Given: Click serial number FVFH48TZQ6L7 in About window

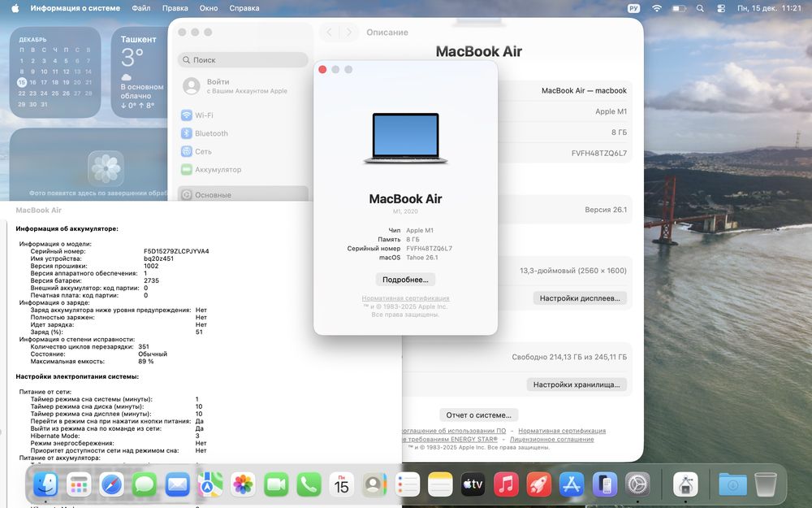Looking at the screenshot, I should pos(429,248).
